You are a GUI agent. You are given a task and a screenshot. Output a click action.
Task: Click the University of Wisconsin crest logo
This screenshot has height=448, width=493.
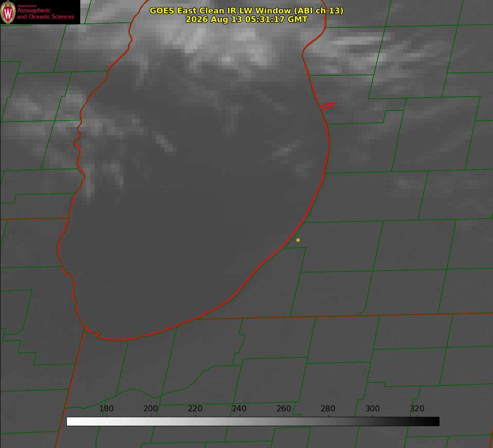(x=8, y=12)
